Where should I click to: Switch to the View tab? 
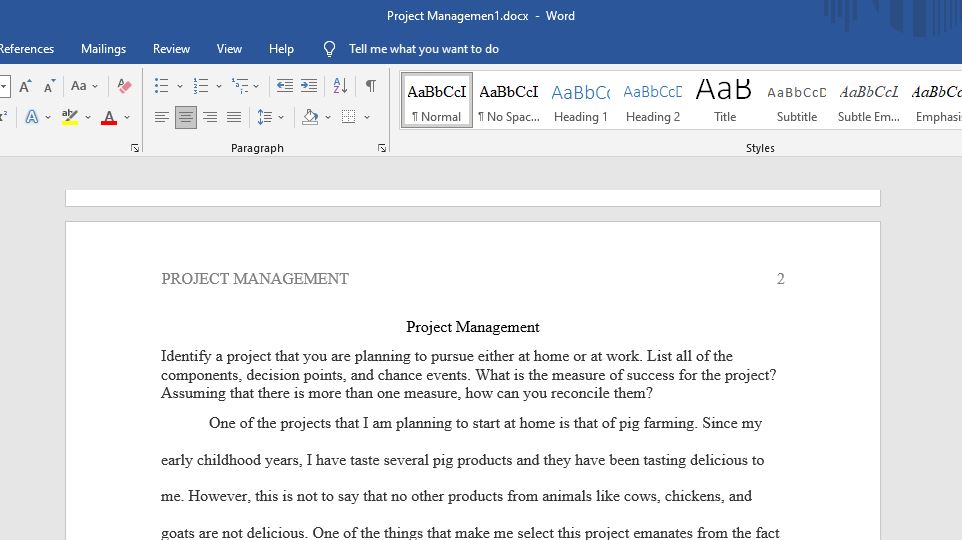(229, 49)
